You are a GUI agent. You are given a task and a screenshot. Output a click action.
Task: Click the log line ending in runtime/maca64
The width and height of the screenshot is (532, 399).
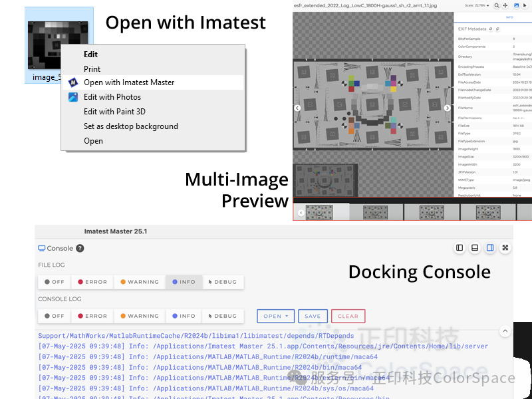tap(207, 356)
